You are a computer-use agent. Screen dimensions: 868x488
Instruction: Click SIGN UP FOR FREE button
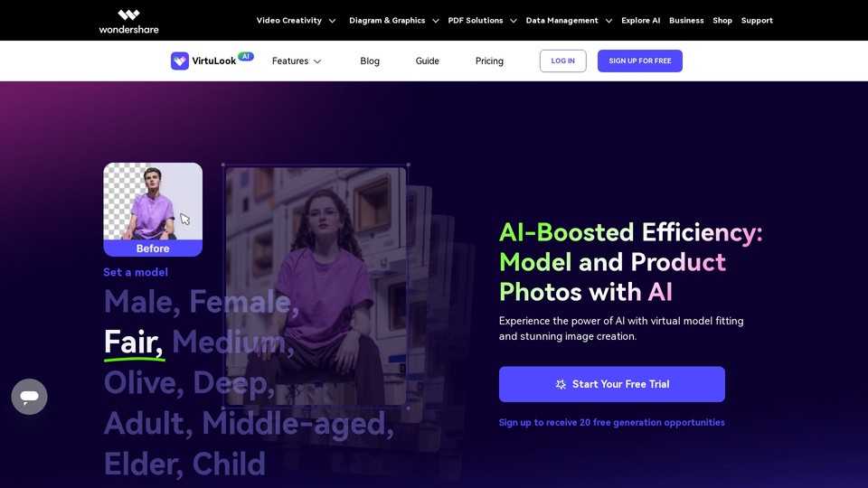click(x=640, y=61)
